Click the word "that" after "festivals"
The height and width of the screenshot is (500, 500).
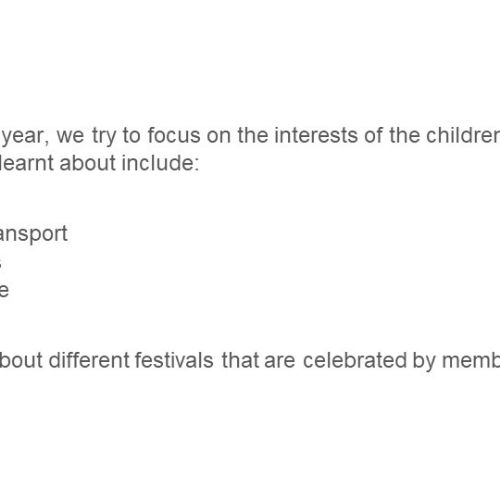point(241,360)
